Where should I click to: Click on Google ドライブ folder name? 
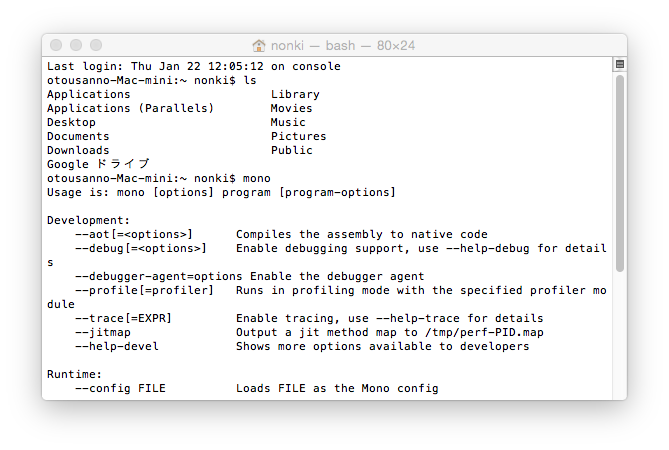(x=98, y=164)
